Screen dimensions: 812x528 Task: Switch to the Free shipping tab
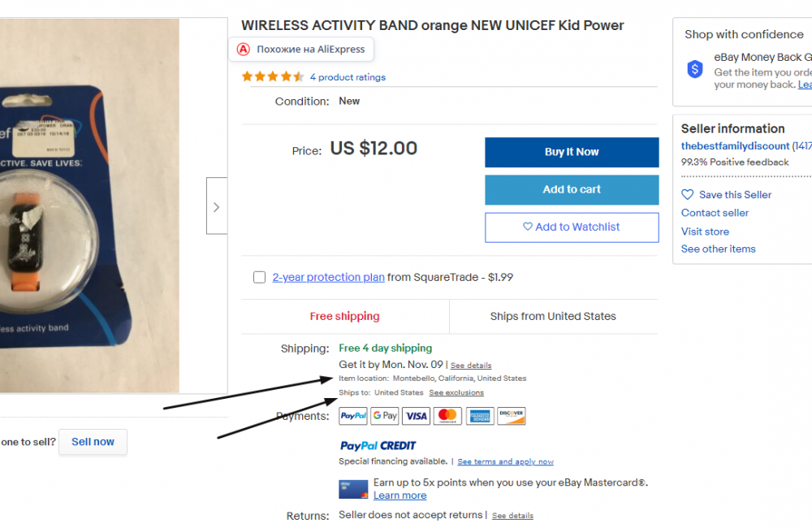(344, 316)
